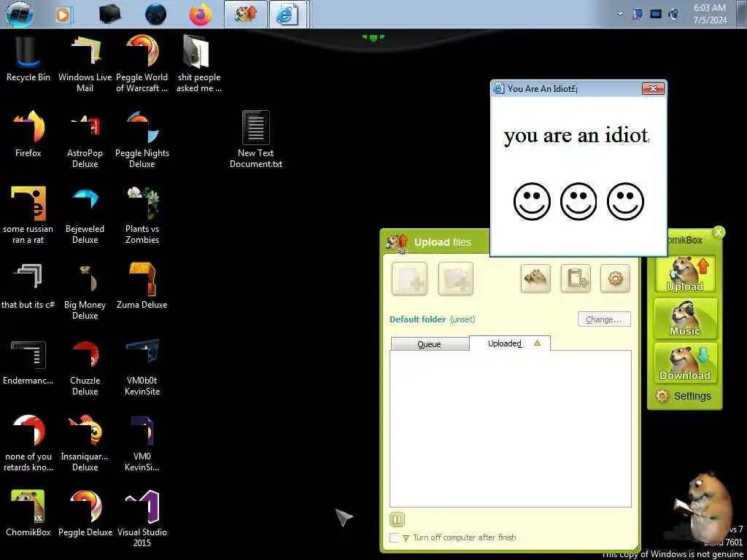Select AstroPop Deluxe desktop icon
The width and height of the screenshot is (747, 560).
coord(85,139)
